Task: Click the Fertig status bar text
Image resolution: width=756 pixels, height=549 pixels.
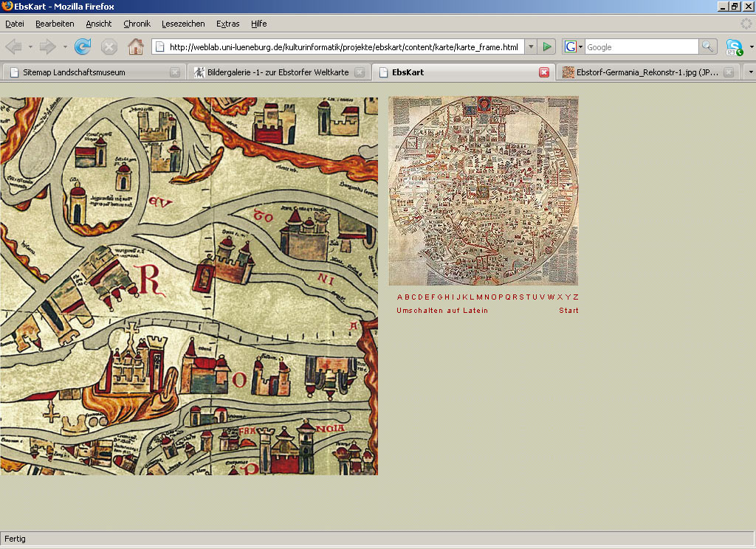Action: pos(15,539)
